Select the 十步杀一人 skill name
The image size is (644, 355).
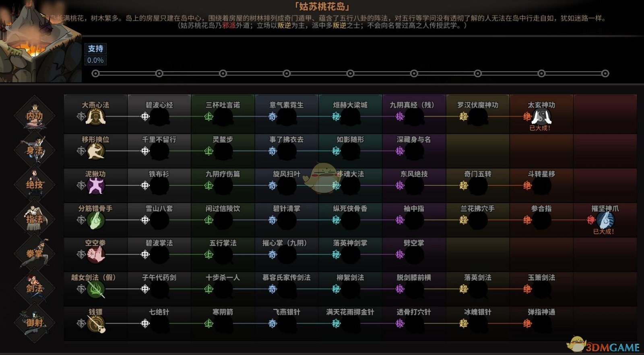point(223,278)
